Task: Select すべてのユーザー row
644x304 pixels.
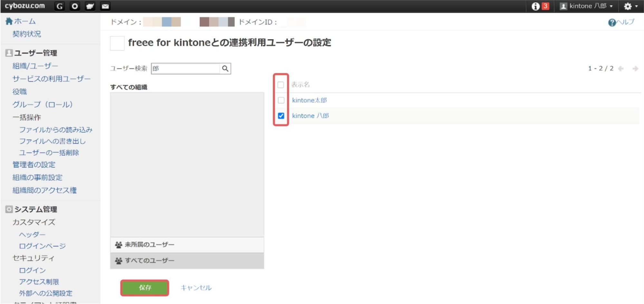Action: tap(187, 260)
